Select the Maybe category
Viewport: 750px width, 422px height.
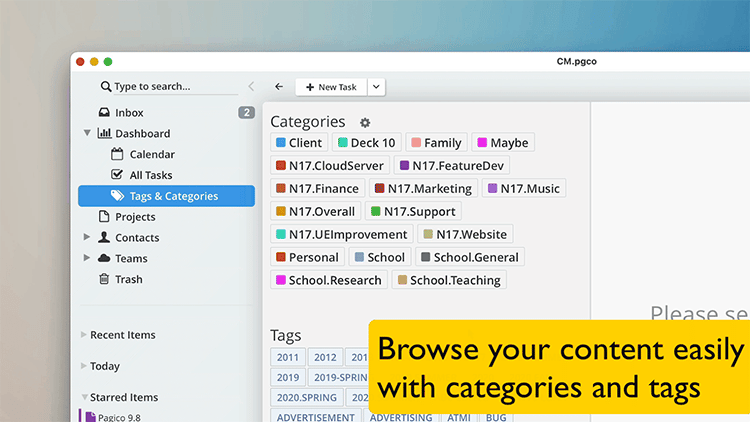tap(503, 143)
